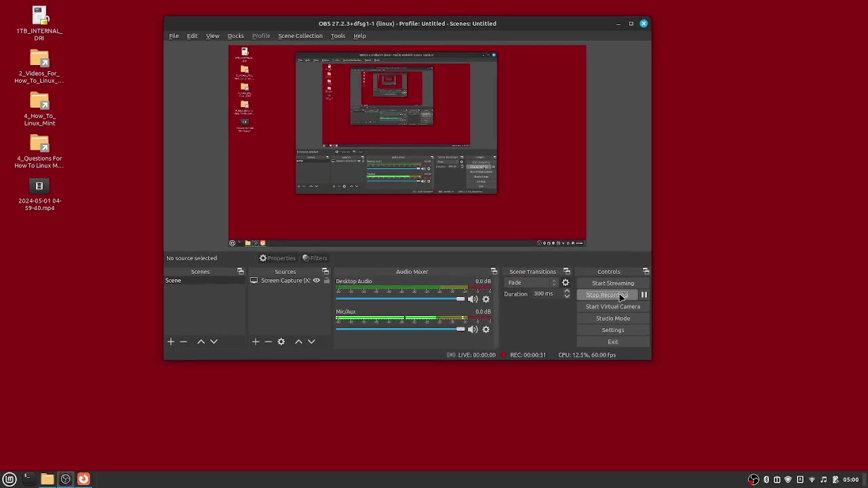Move the source down in Sources panel
The height and width of the screenshot is (488, 868).
[x=311, y=342]
